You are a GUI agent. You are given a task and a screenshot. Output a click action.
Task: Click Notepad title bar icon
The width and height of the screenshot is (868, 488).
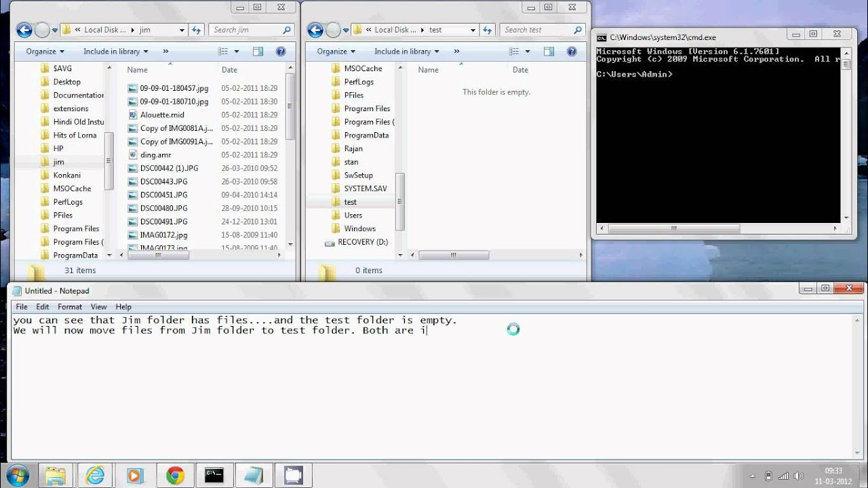click(x=17, y=291)
